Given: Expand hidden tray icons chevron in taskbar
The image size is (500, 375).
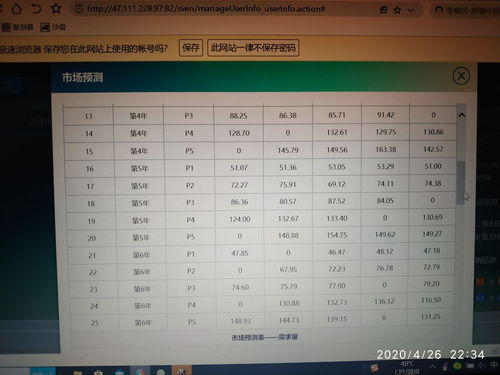Looking at the screenshot, I should (x=432, y=366).
